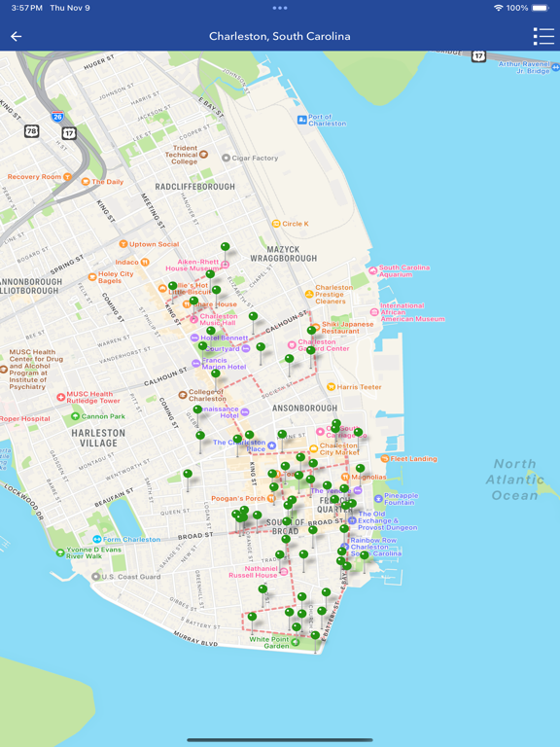Select the Uptown Social restaurant icon
This screenshot has height=747, width=560.
(x=123, y=244)
